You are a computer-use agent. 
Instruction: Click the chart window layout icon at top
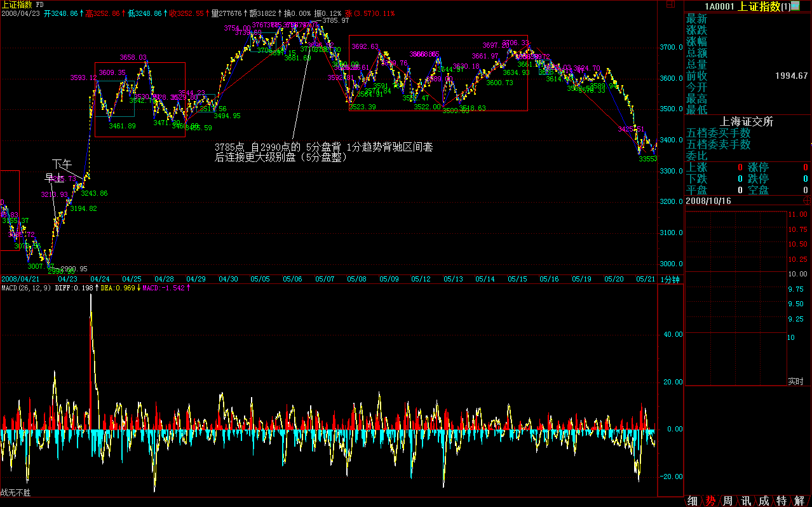pos(670,4)
